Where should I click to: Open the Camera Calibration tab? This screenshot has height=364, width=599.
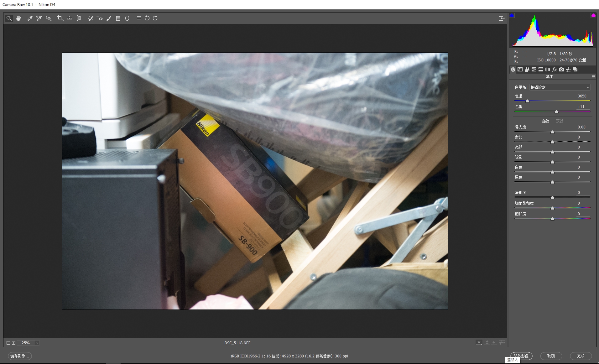tap(561, 70)
